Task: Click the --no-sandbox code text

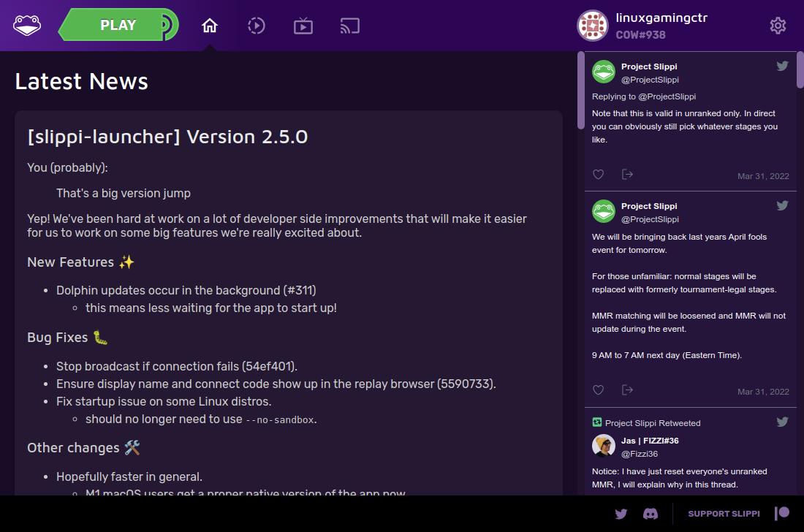Action: pos(280,419)
